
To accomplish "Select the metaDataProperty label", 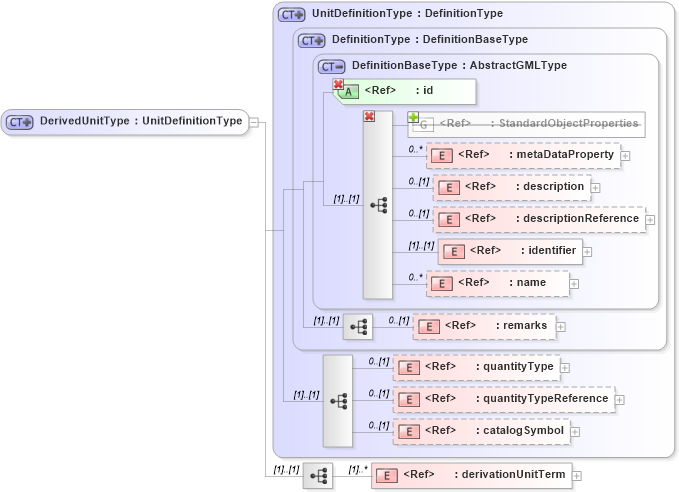I will click(x=565, y=155).
